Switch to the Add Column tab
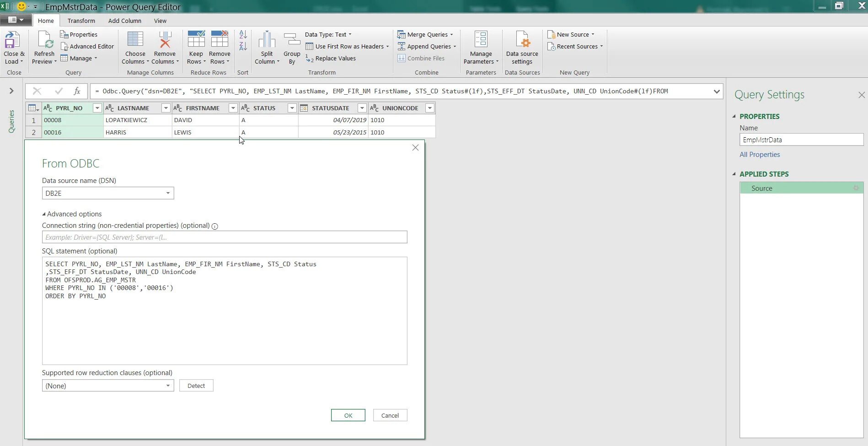The height and width of the screenshot is (446, 868). tap(124, 21)
